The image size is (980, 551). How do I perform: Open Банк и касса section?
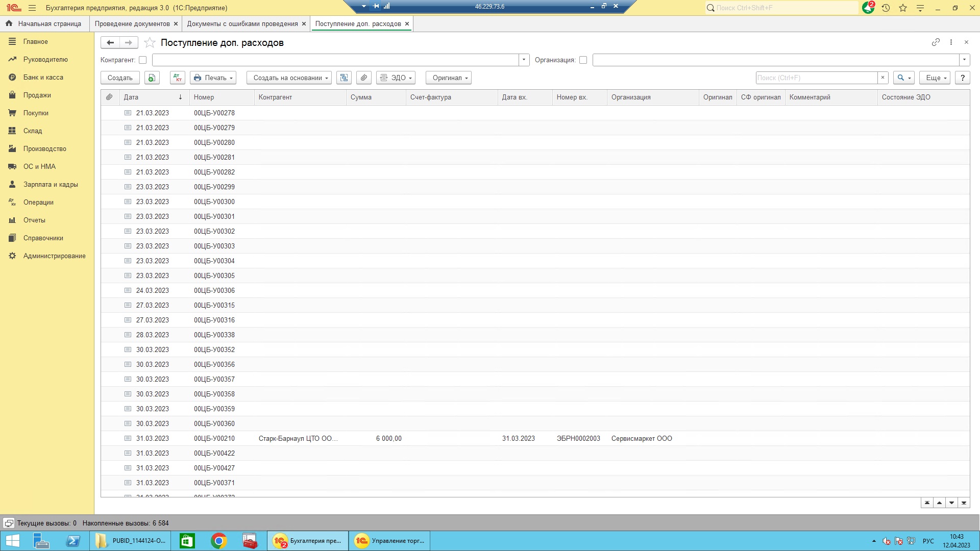[x=43, y=78]
